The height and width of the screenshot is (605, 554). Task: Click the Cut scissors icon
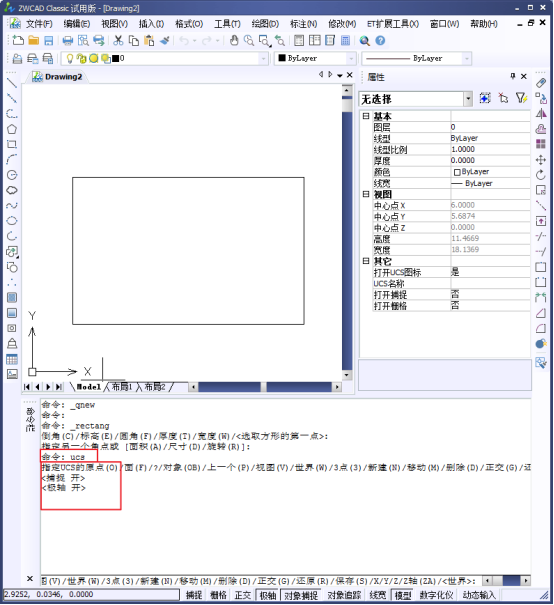[118, 41]
